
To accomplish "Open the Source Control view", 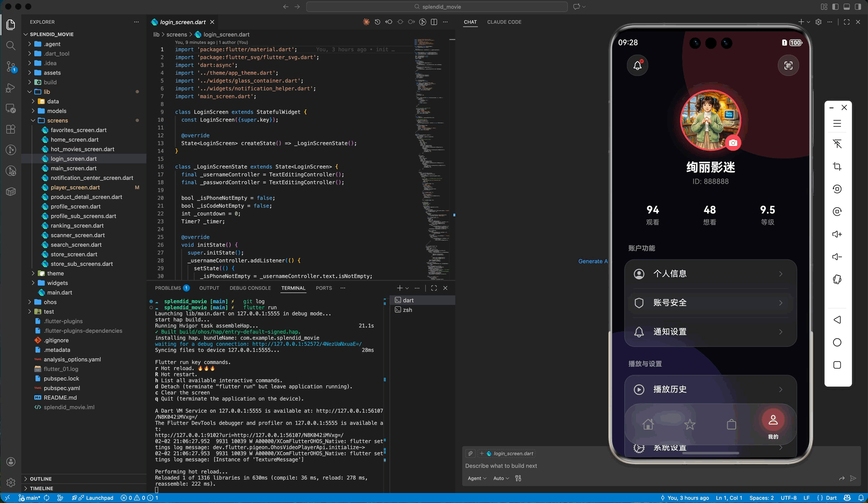I will (x=11, y=66).
